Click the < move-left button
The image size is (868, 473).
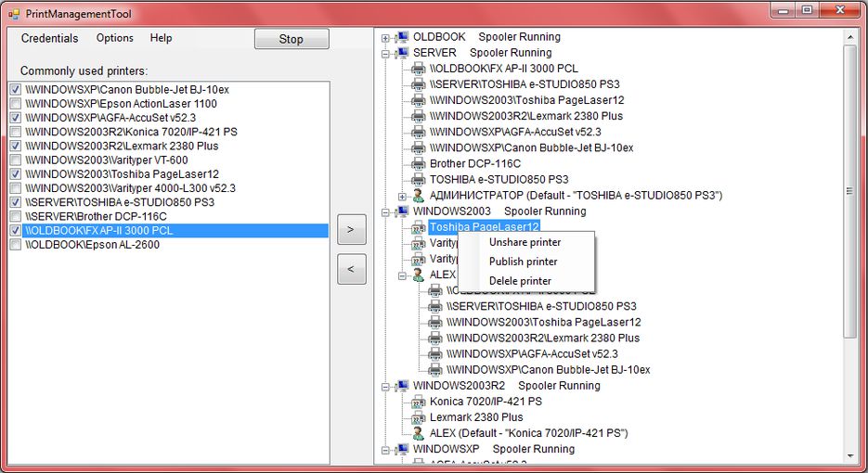[352, 269]
